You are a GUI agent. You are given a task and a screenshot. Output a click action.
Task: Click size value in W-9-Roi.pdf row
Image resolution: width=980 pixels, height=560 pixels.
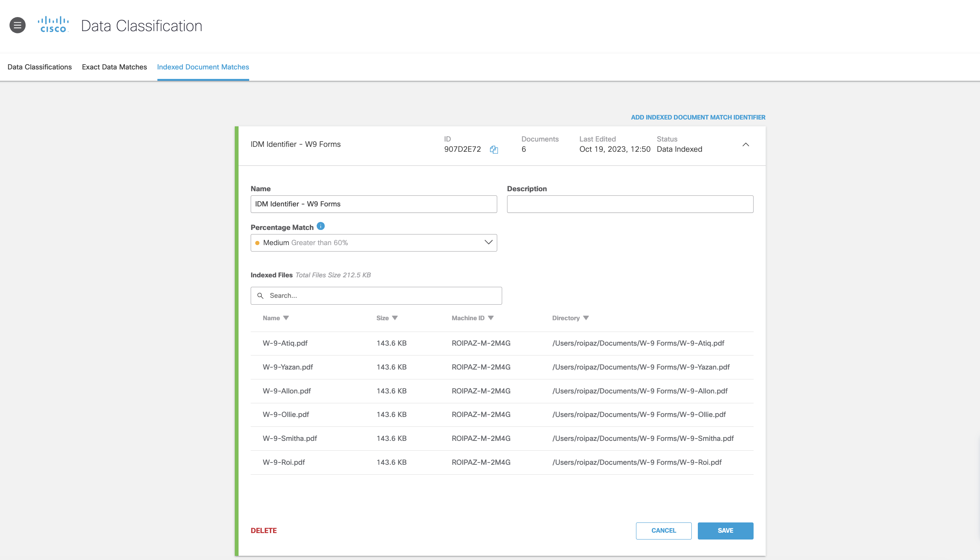391,462
